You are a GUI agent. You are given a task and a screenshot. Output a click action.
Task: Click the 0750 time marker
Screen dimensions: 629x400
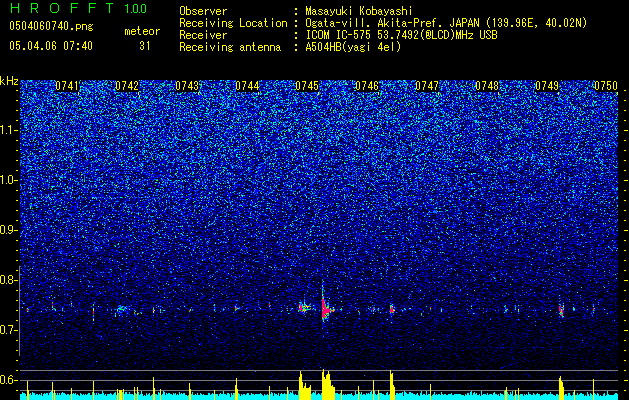tap(606, 86)
